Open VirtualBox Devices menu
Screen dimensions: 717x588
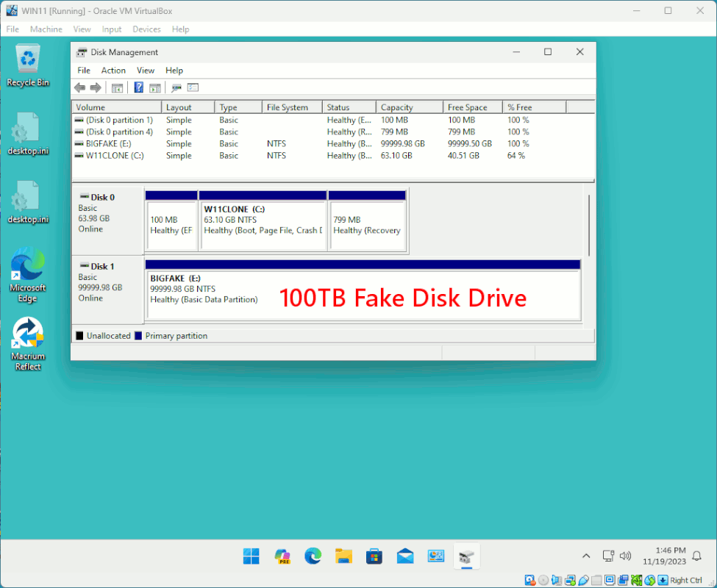[x=146, y=29]
